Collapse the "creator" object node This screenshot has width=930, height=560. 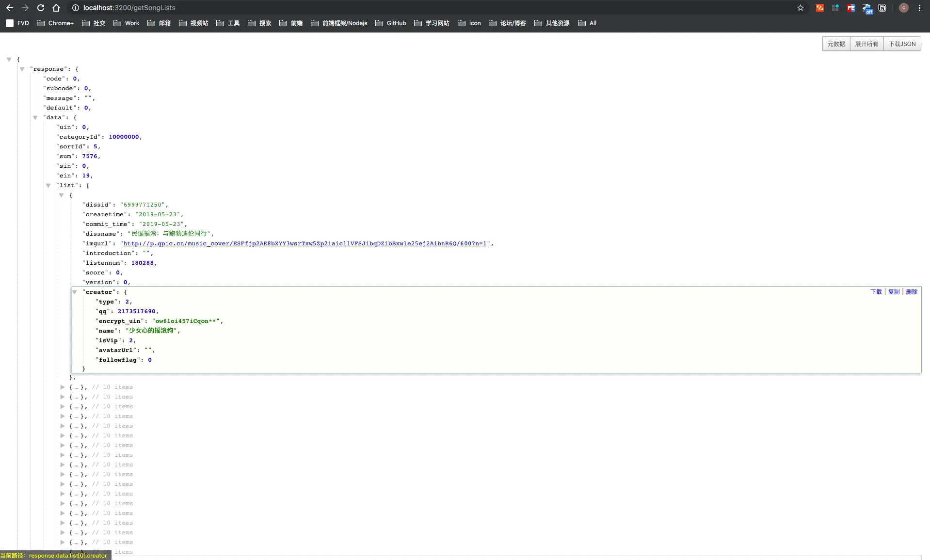point(75,292)
